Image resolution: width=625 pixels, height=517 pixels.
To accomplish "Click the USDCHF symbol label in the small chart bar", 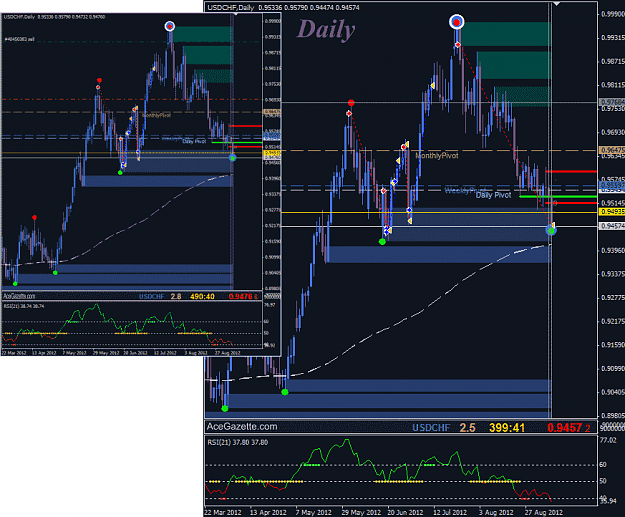I will pyautogui.click(x=151, y=297).
